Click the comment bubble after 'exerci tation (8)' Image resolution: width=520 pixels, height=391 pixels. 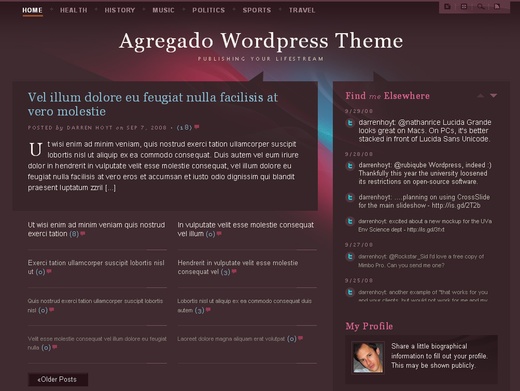point(83,234)
